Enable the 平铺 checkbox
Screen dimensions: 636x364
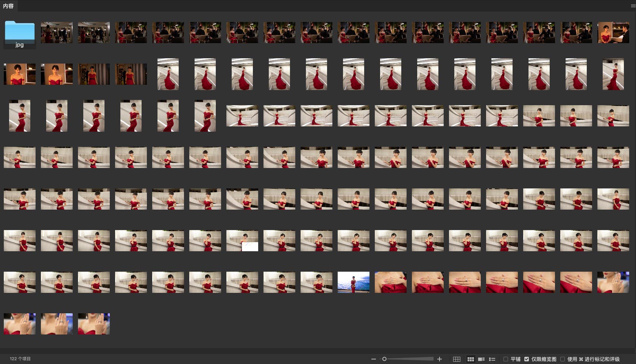(506, 359)
